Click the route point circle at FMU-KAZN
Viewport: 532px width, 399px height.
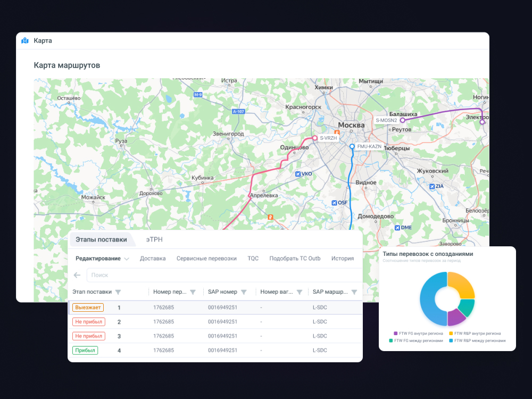coord(351,146)
